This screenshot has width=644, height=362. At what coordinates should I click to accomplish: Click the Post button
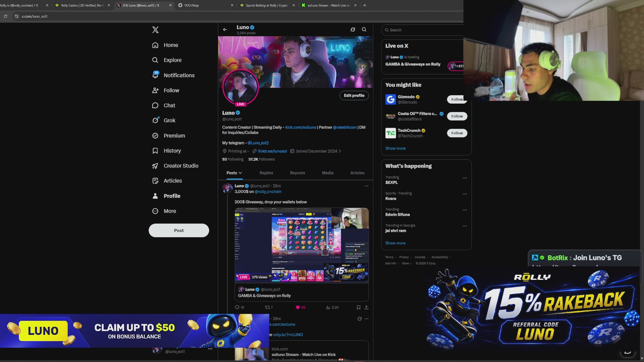[x=179, y=231]
